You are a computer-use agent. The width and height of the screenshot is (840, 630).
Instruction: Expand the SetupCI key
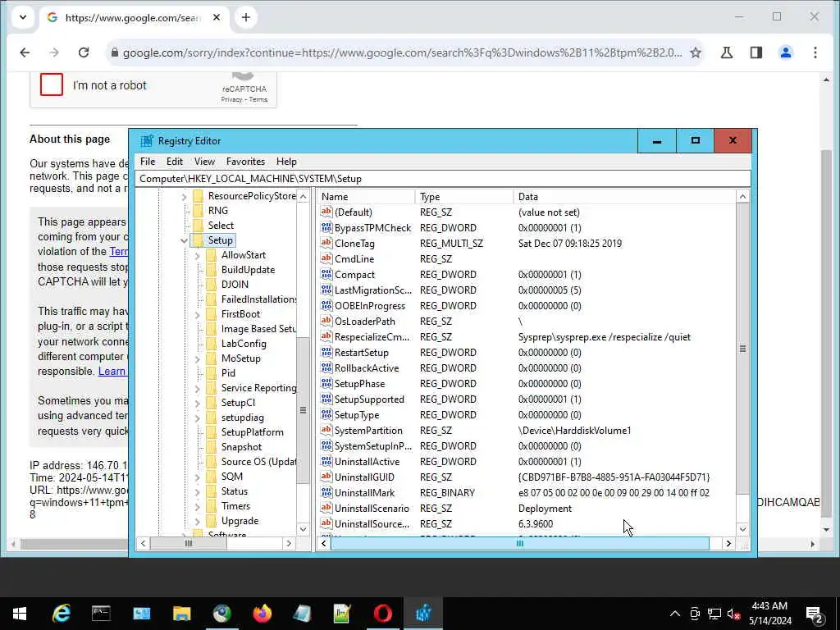point(197,403)
